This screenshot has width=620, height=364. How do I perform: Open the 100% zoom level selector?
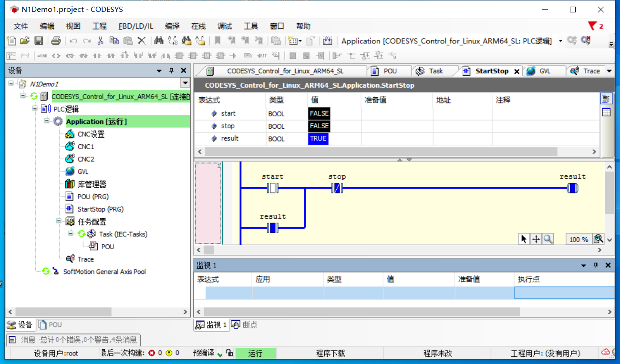tap(579, 239)
